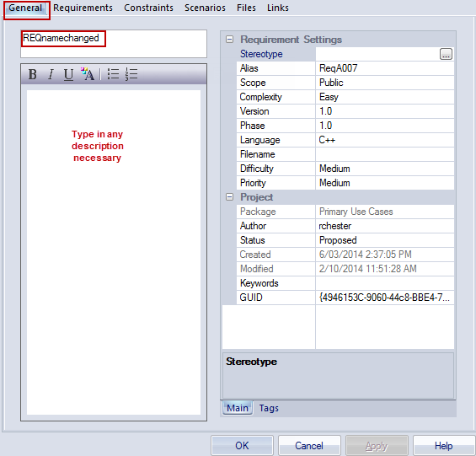Viewport: 476px width, 456px height.
Task: Click the REQnamechanged name field
Action: (114, 44)
